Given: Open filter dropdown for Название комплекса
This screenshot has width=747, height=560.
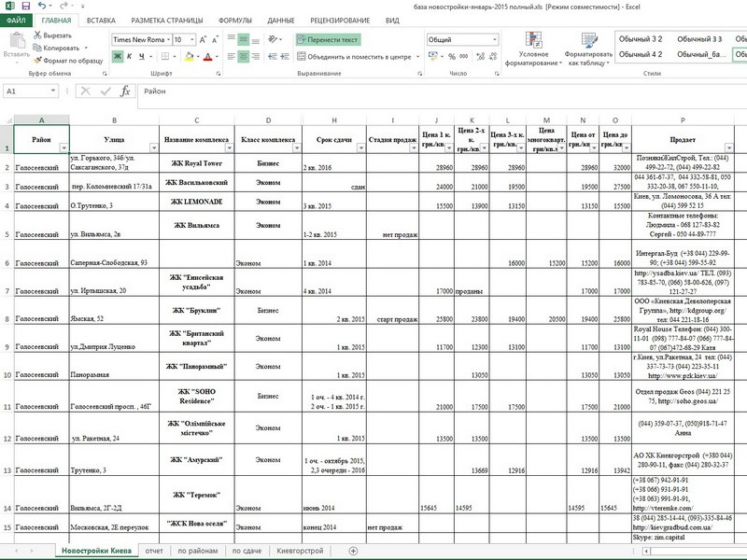Looking at the screenshot, I should pos(229,148).
